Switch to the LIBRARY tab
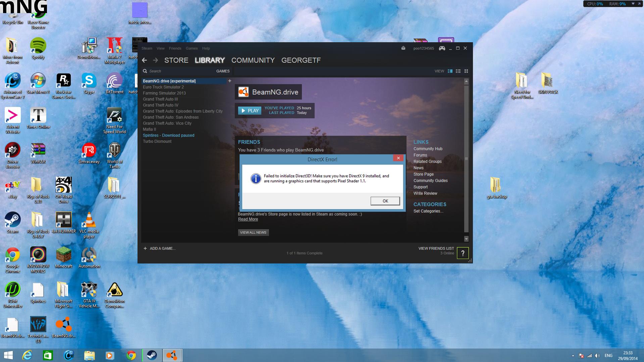This screenshot has height=362, width=644. tap(210, 60)
